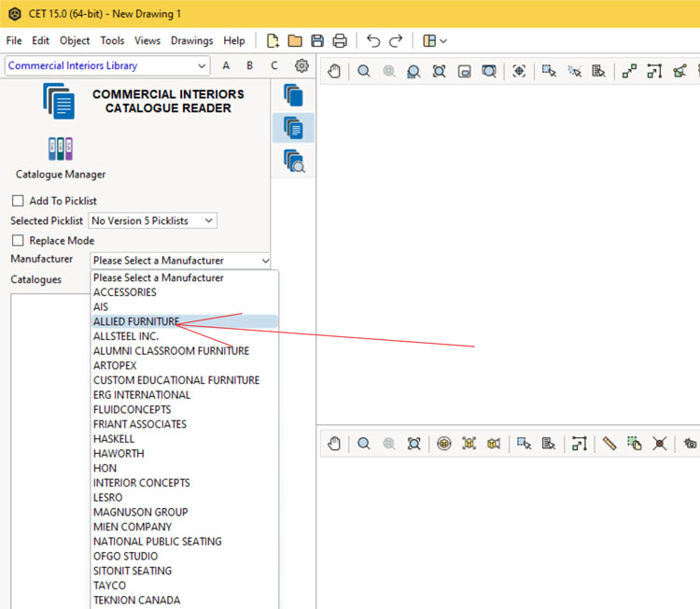Undo the last action
The image size is (700, 609).
pos(373,41)
